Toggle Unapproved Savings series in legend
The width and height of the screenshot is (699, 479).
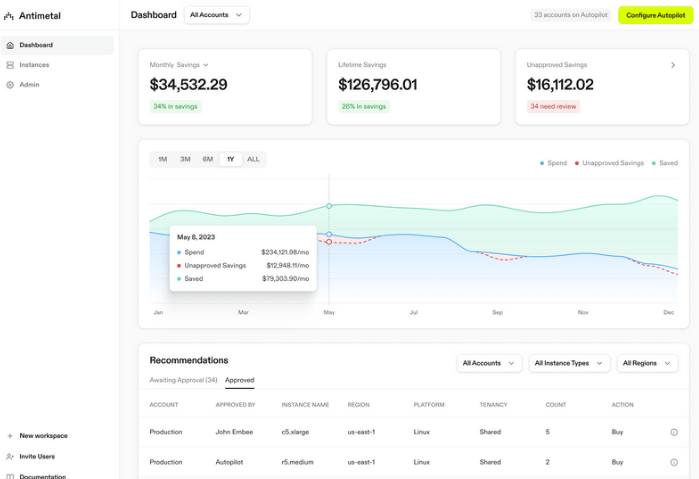coord(609,163)
